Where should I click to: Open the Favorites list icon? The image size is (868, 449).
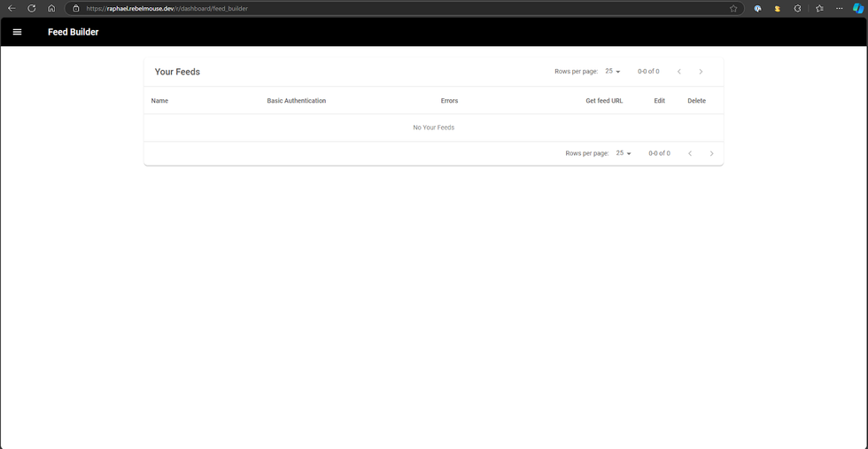[819, 9]
